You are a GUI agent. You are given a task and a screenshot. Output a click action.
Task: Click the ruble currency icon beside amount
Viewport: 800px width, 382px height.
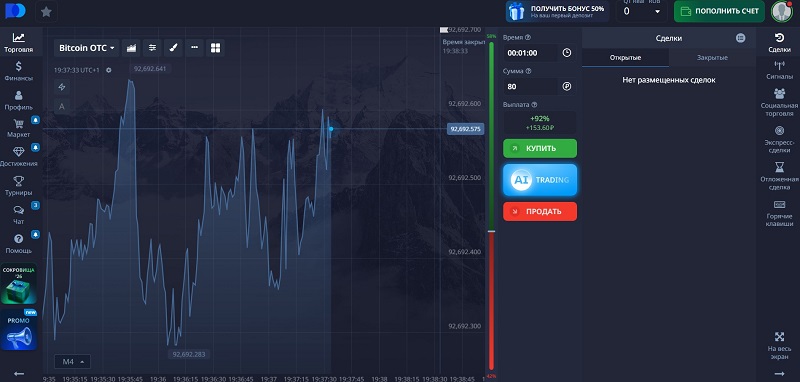click(x=567, y=87)
